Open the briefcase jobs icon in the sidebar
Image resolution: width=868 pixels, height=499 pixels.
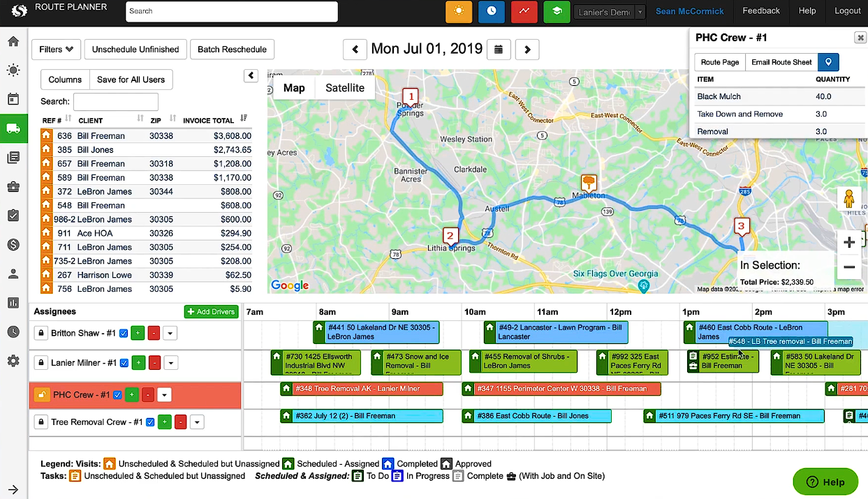pos(13,186)
